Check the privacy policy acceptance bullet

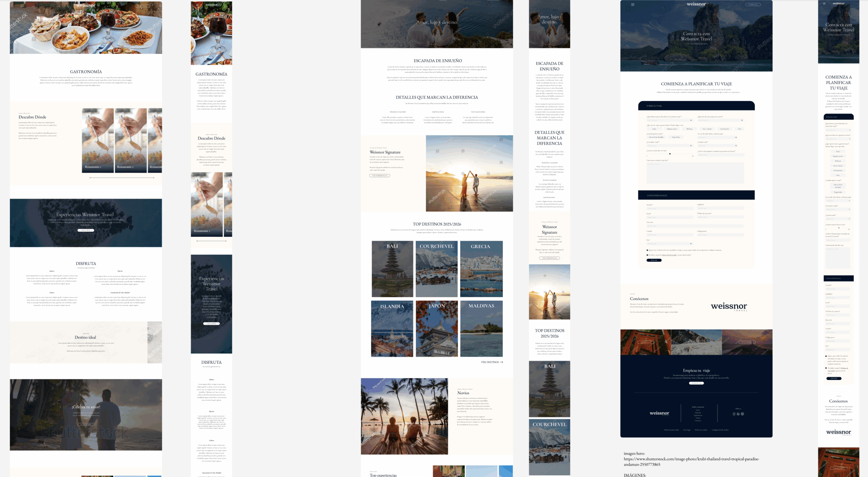pyautogui.click(x=647, y=255)
